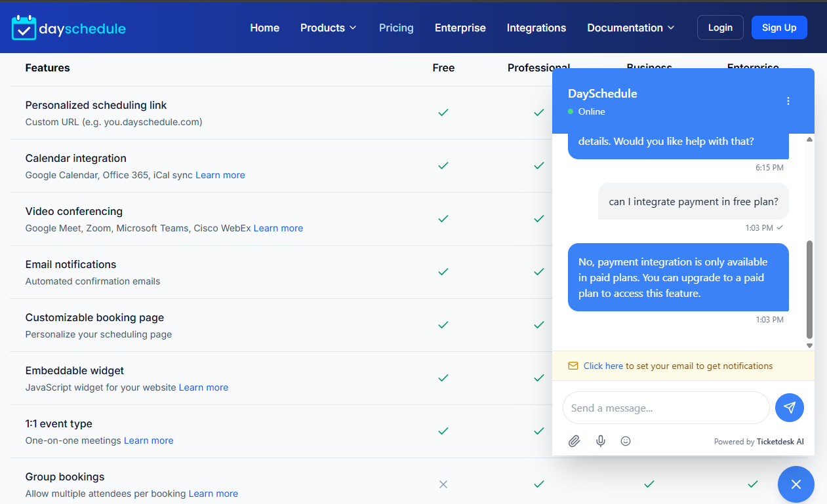
Task: Go to the Enterprise nav page
Action: (460, 28)
